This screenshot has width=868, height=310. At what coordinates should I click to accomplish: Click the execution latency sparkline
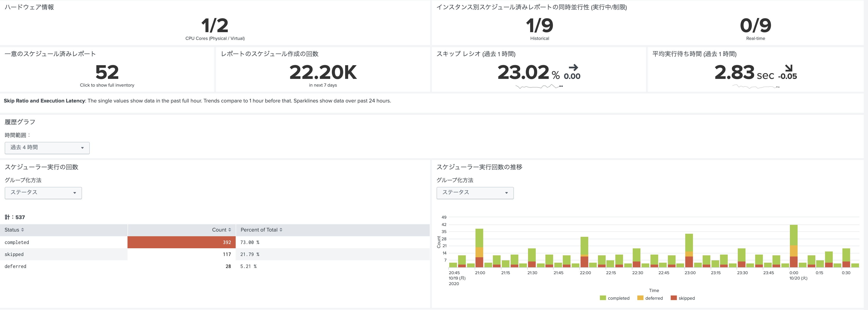pos(756,87)
